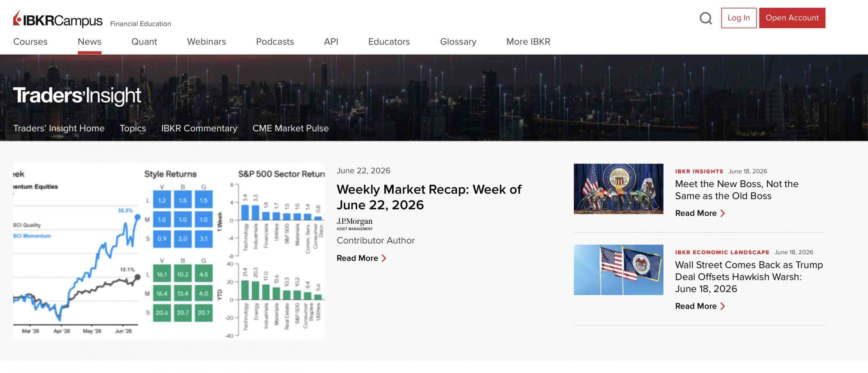
Task: Click the IBKR Economic Landscape category label
Action: [x=722, y=252]
